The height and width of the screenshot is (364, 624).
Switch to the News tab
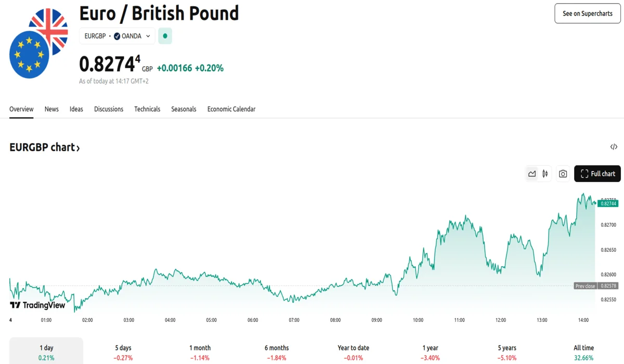(x=51, y=109)
